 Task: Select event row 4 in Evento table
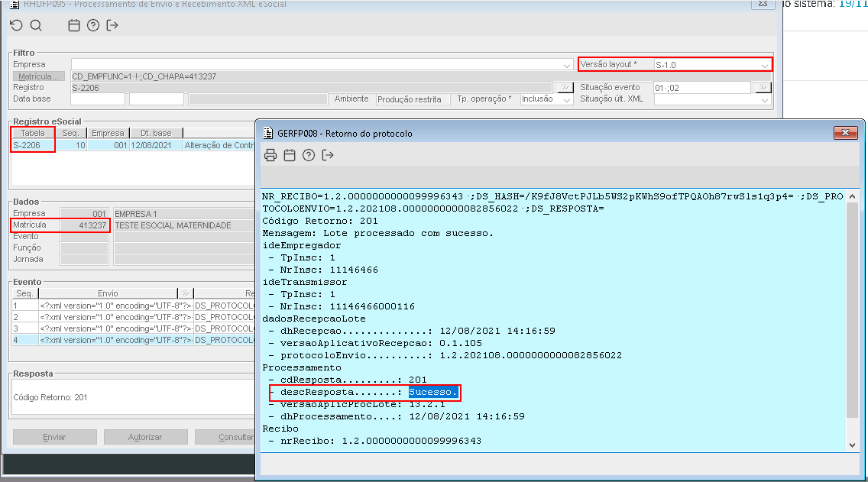133,340
